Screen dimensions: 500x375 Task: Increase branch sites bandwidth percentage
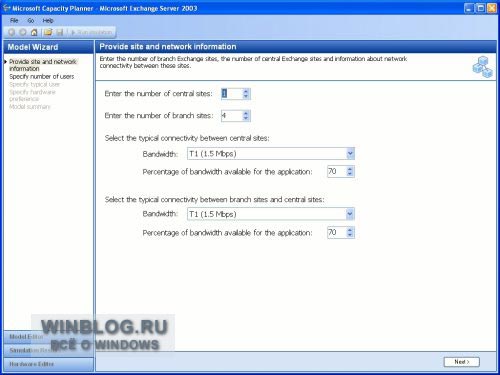pyautogui.click(x=350, y=230)
